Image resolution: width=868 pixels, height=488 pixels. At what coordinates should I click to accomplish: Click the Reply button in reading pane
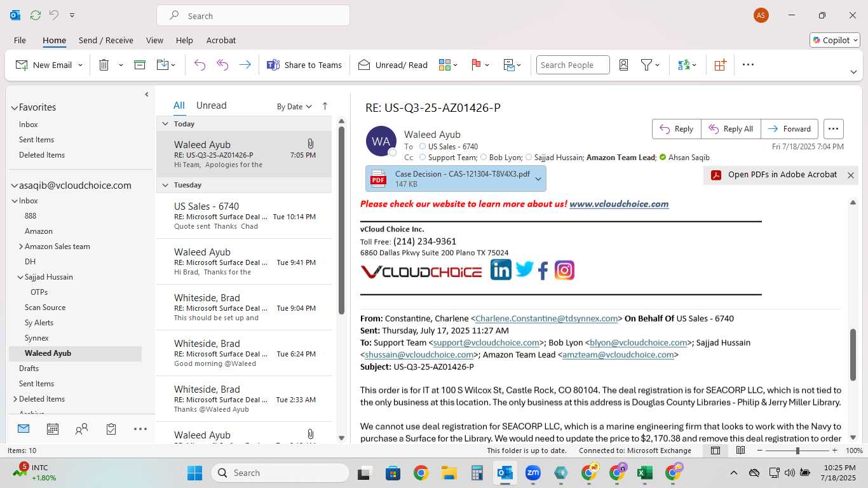click(677, 129)
